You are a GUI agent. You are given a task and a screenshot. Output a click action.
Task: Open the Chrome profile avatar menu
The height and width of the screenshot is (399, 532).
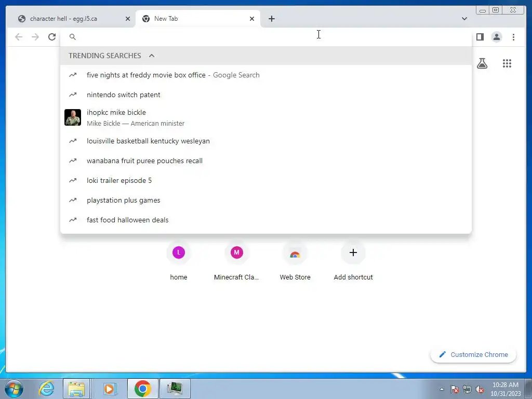click(x=496, y=37)
